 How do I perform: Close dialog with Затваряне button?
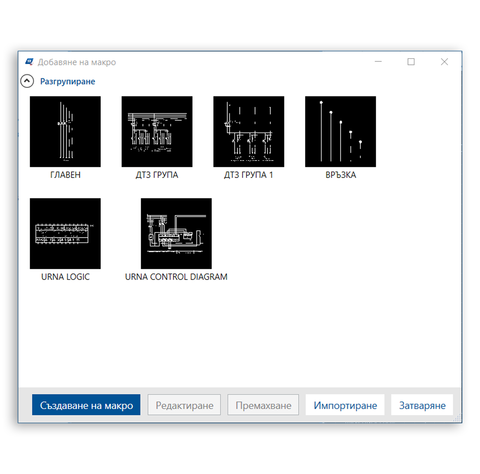422,405
